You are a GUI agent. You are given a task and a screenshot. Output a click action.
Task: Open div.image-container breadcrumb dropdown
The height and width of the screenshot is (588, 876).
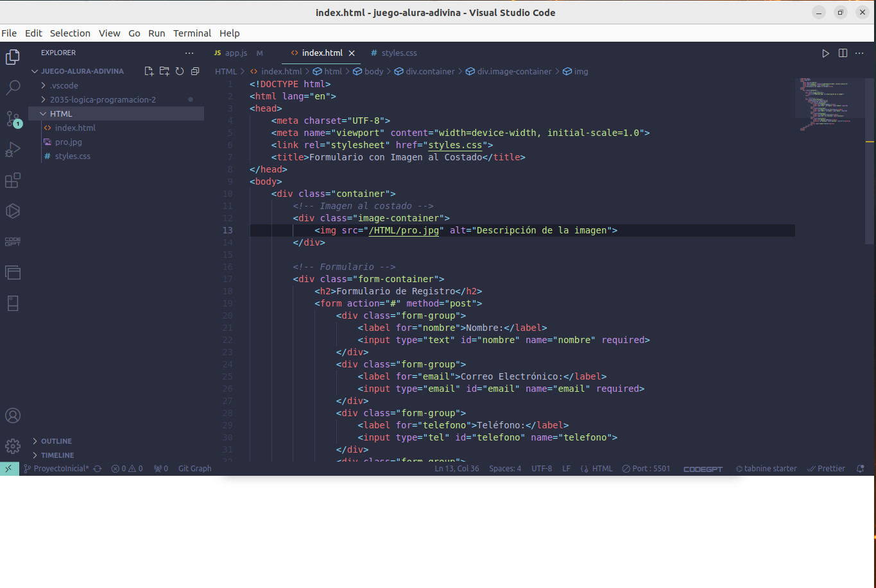coord(508,71)
